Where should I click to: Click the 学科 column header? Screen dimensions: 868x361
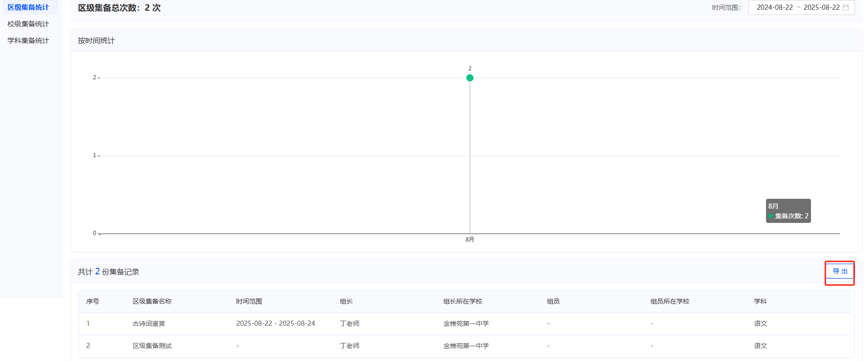point(760,301)
